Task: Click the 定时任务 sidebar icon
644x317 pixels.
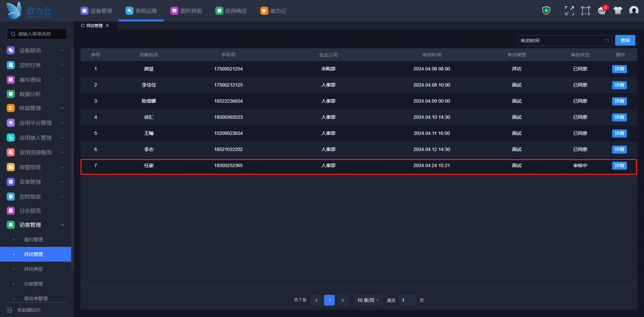Action: (11, 65)
